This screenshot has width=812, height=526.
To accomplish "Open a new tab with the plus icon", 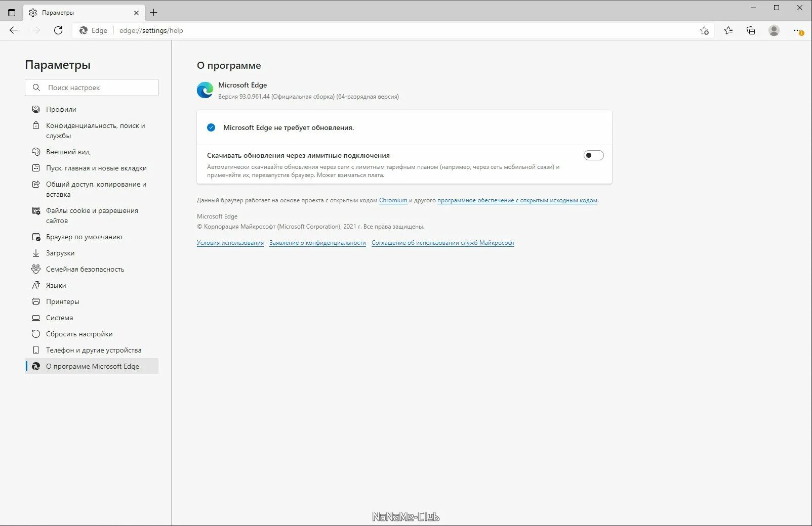I will tap(154, 13).
